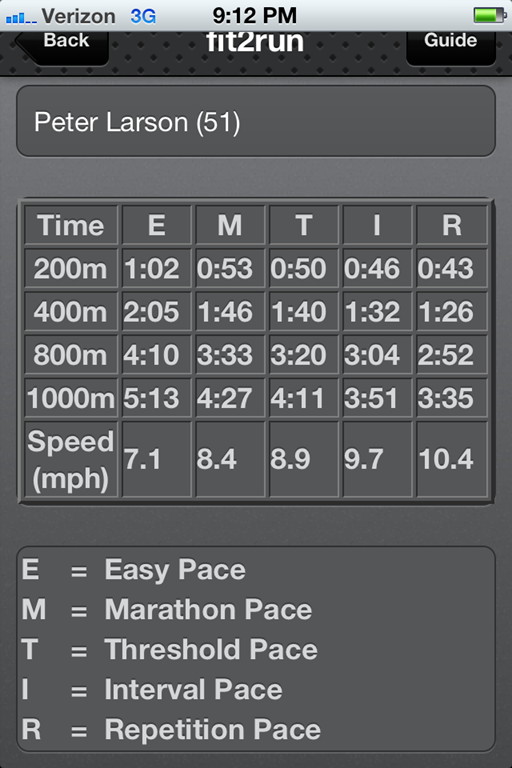This screenshot has height=768, width=512.
Task: Tap the battery icon in status bar
Action: [x=490, y=15]
